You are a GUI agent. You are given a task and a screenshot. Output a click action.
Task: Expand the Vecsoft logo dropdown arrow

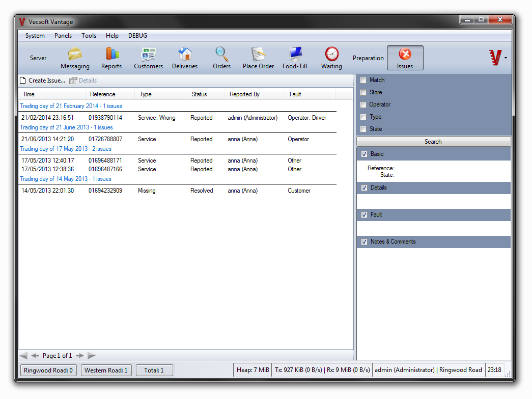(x=506, y=58)
